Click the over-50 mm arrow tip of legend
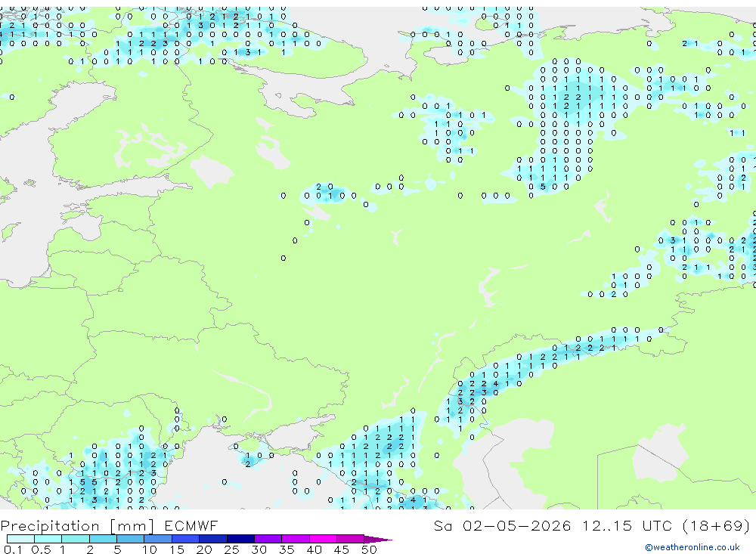 click(378, 540)
